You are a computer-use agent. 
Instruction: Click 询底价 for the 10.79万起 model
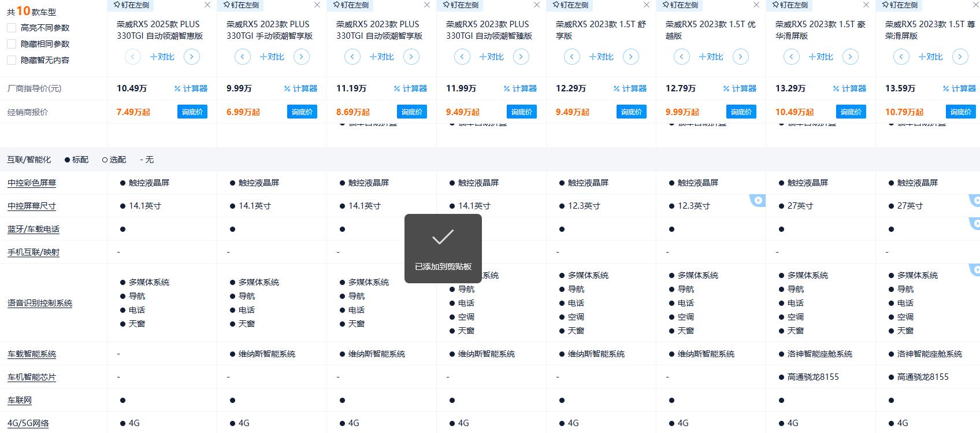[x=961, y=112]
